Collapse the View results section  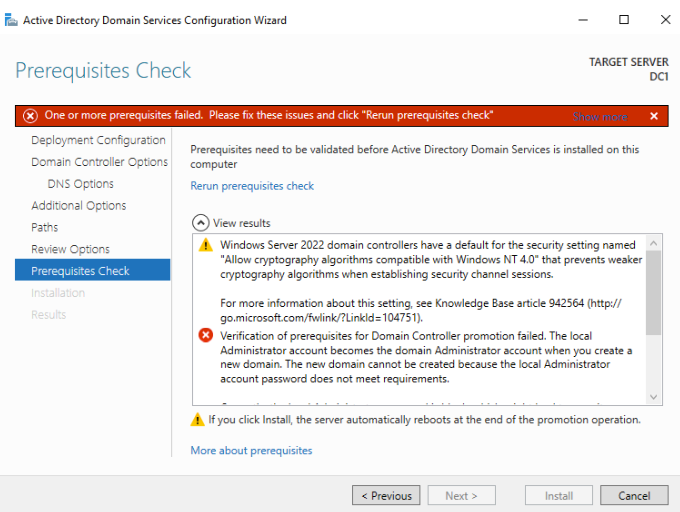pyautogui.click(x=200, y=223)
